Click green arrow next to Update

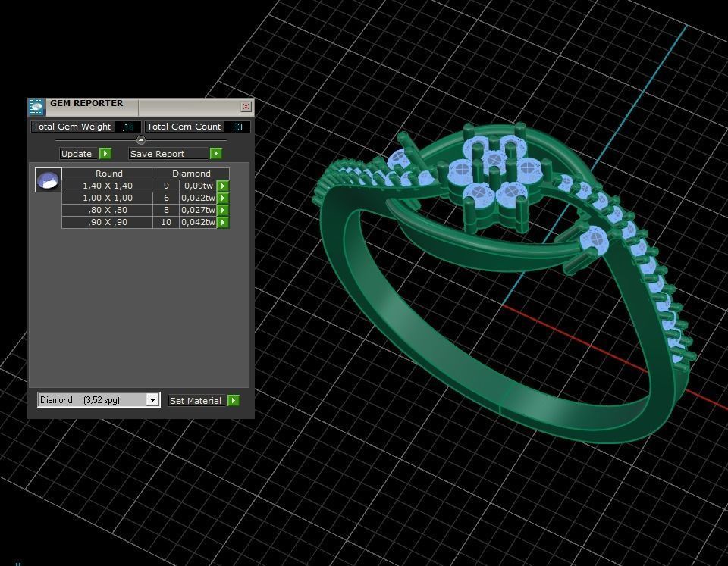(105, 154)
